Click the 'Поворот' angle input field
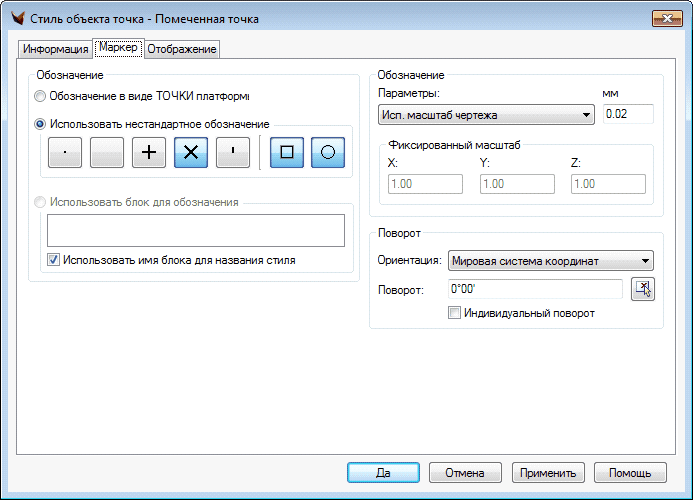The height and width of the screenshot is (500, 693). (536, 289)
